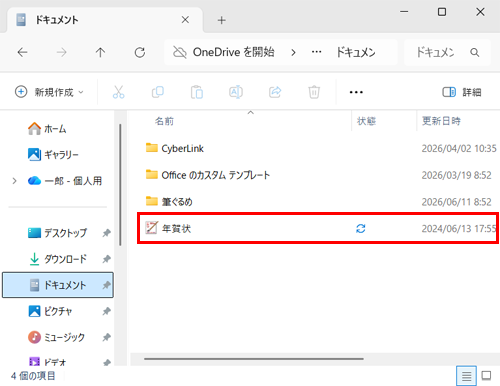The width and height of the screenshot is (500, 386).
Task: Click the Cut scissors icon
Action: [x=118, y=92]
